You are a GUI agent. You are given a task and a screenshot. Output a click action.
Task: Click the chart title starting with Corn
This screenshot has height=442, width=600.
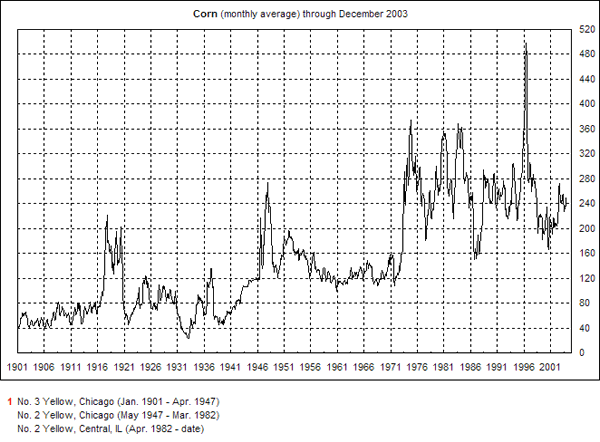click(300, 15)
